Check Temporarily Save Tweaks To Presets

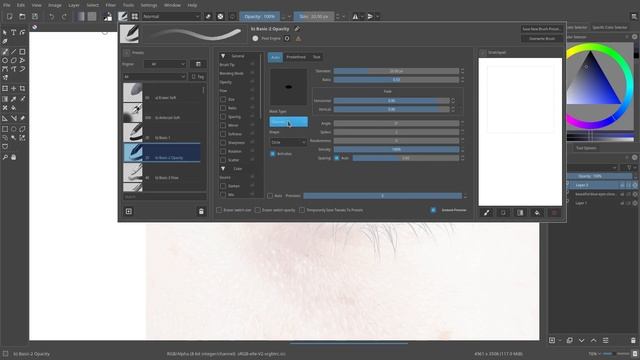[302, 210]
